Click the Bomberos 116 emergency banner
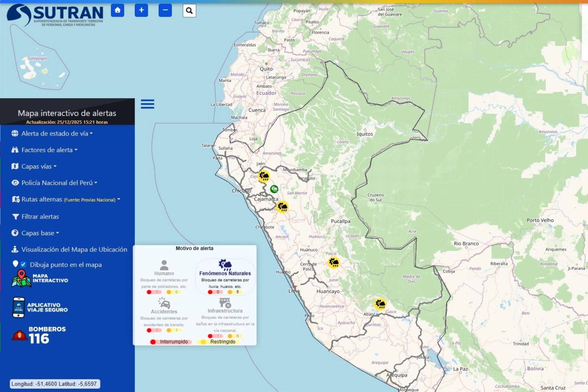This screenshot has height=392, width=588. coord(39,335)
